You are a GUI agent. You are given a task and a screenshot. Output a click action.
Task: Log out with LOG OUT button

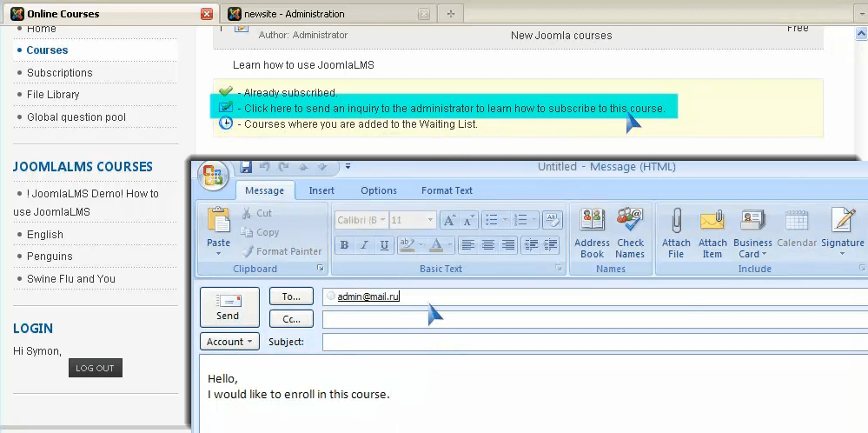click(x=96, y=368)
